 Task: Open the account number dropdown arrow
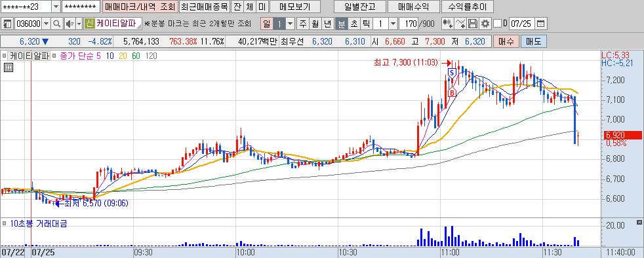56,7
